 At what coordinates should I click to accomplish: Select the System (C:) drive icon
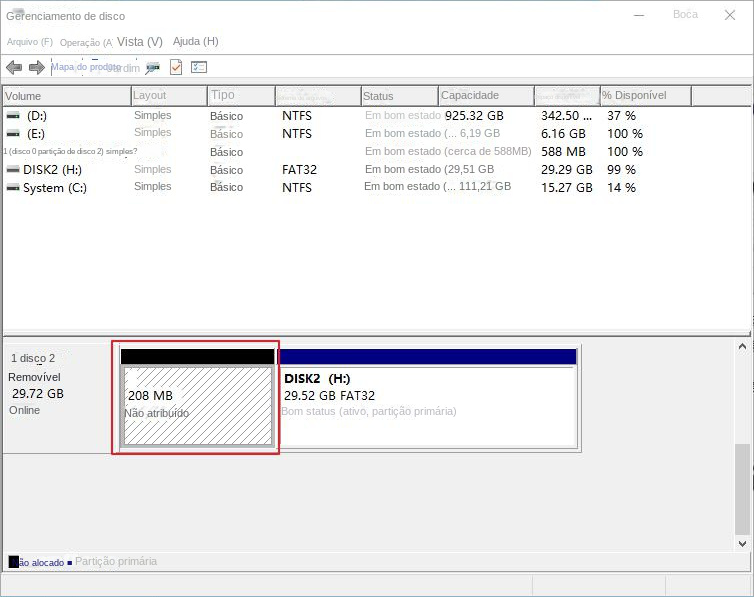click(x=13, y=188)
